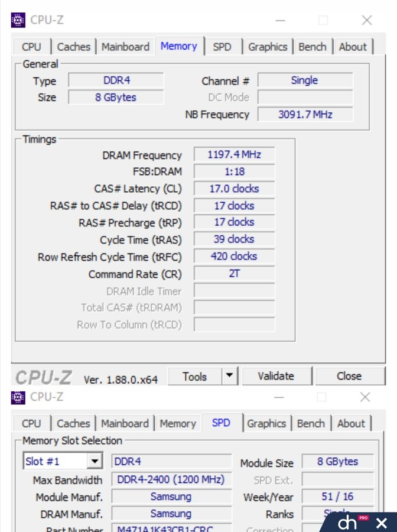Image resolution: width=397 pixels, height=532 pixels.
Task: Close the dh PRO overlay badge
Action: tap(382, 523)
